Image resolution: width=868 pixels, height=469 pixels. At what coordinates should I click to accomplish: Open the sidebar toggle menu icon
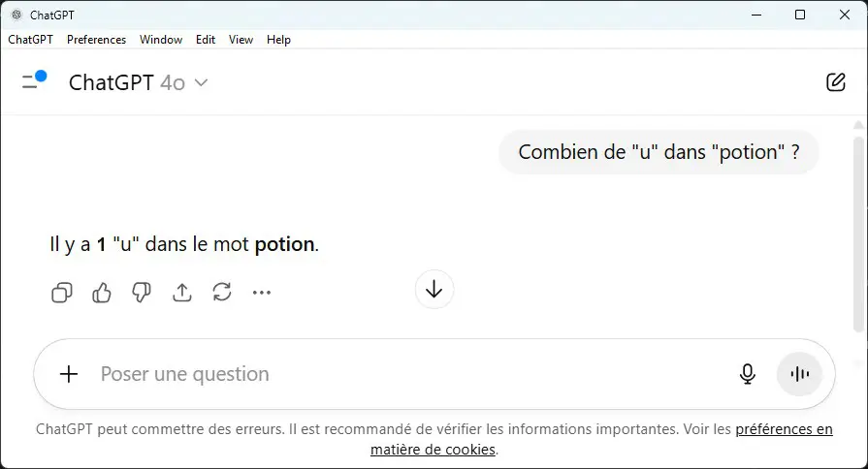33,81
